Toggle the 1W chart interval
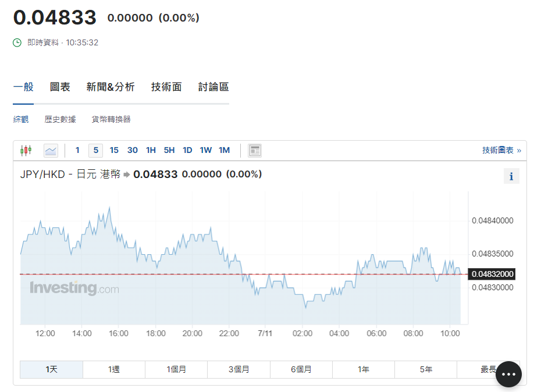This screenshot has width=541, height=392. coord(205,150)
